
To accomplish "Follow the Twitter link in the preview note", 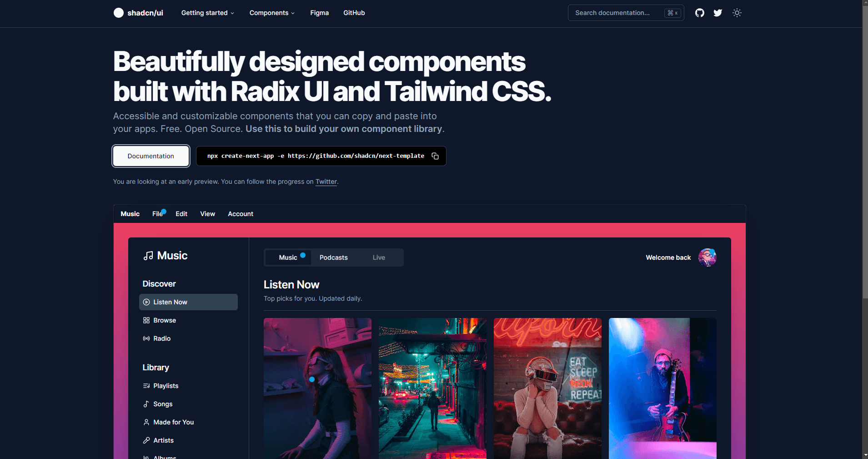I will [326, 182].
